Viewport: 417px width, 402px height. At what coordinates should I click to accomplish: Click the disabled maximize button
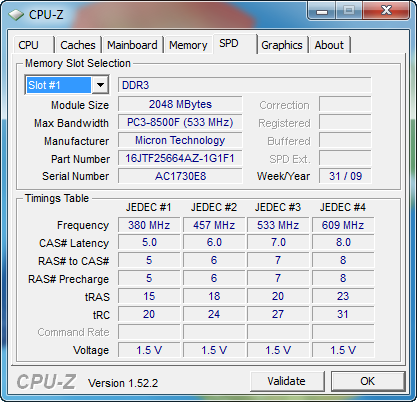(349, 11)
